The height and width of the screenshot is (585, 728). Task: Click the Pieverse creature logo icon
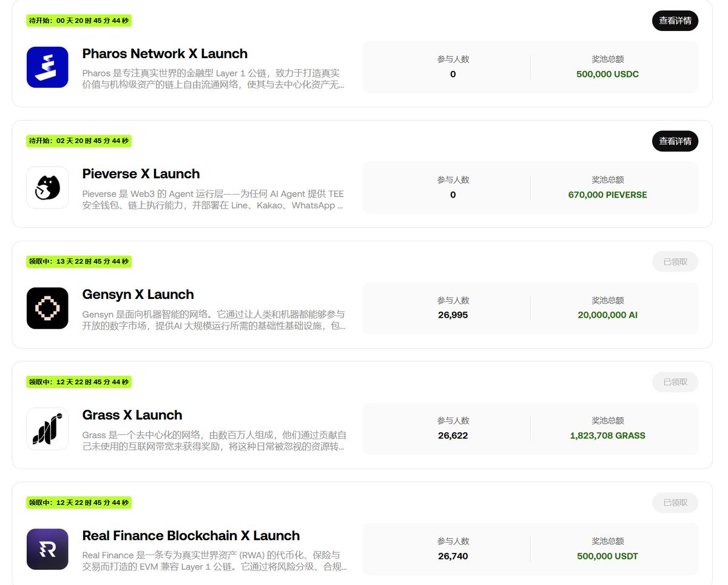tap(47, 188)
